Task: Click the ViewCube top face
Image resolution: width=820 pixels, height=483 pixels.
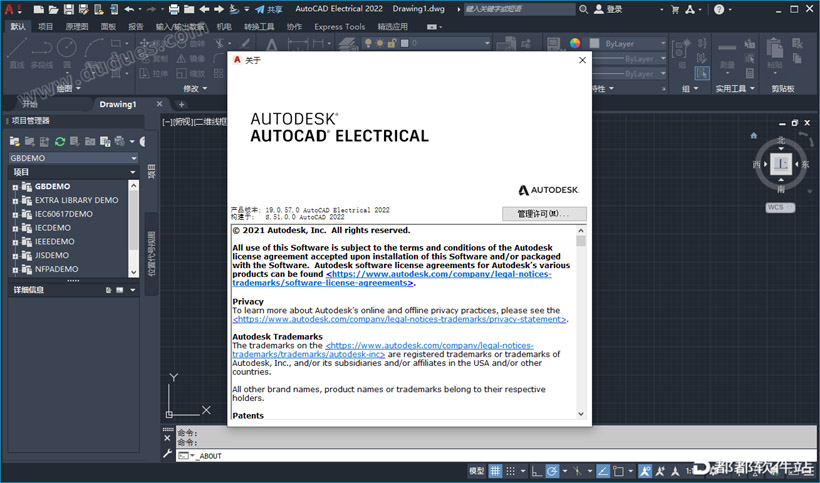Action: [x=781, y=164]
